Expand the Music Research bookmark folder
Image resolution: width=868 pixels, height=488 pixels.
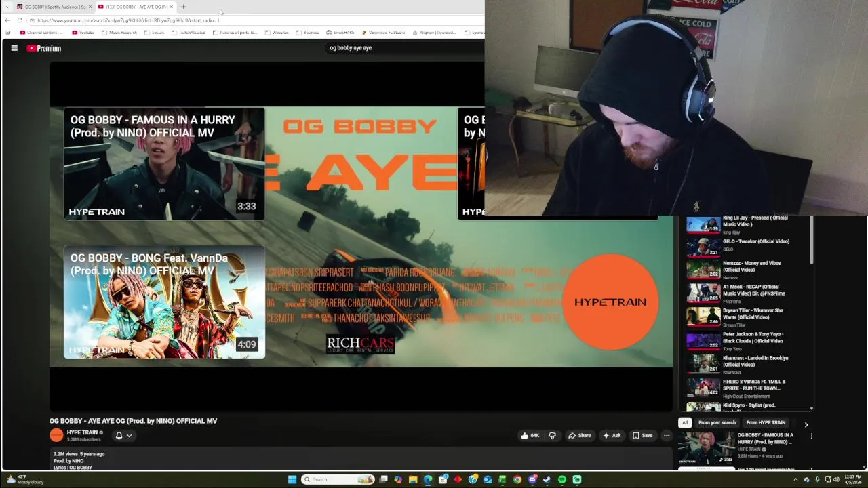[x=119, y=33]
